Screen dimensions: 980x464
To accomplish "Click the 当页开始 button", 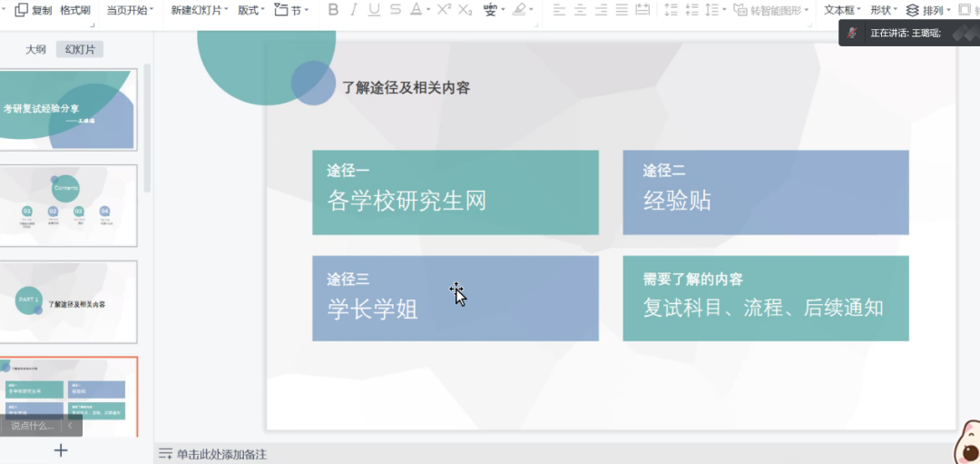I will tap(129, 10).
